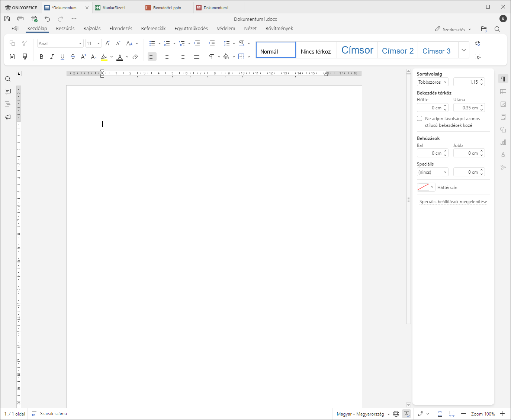Viewport: 511px width, 420px height.
Task: Justify the paragraph
Action: point(197,57)
